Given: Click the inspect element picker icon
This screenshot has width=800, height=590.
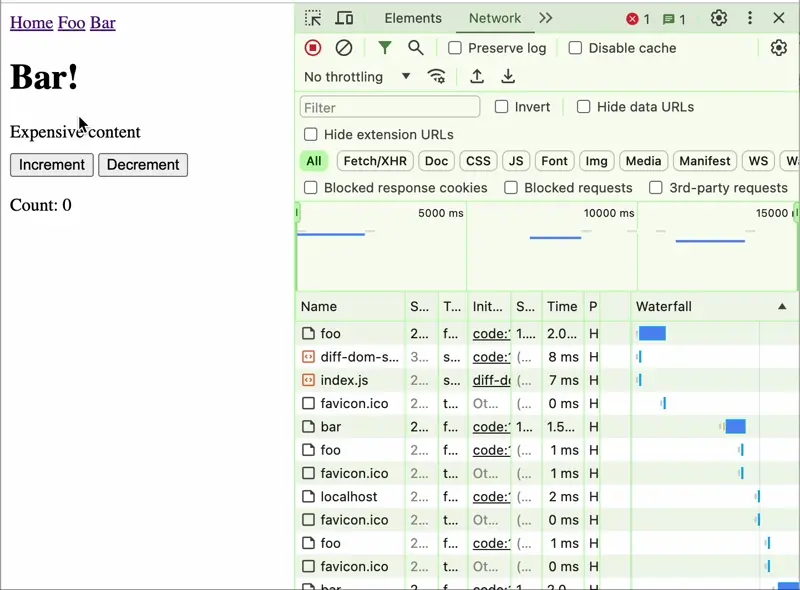Looking at the screenshot, I should click(313, 18).
